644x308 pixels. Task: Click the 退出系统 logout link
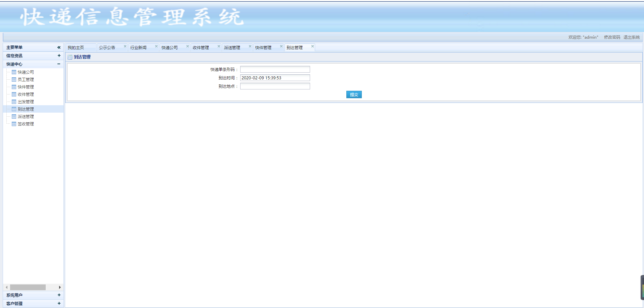[632, 37]
